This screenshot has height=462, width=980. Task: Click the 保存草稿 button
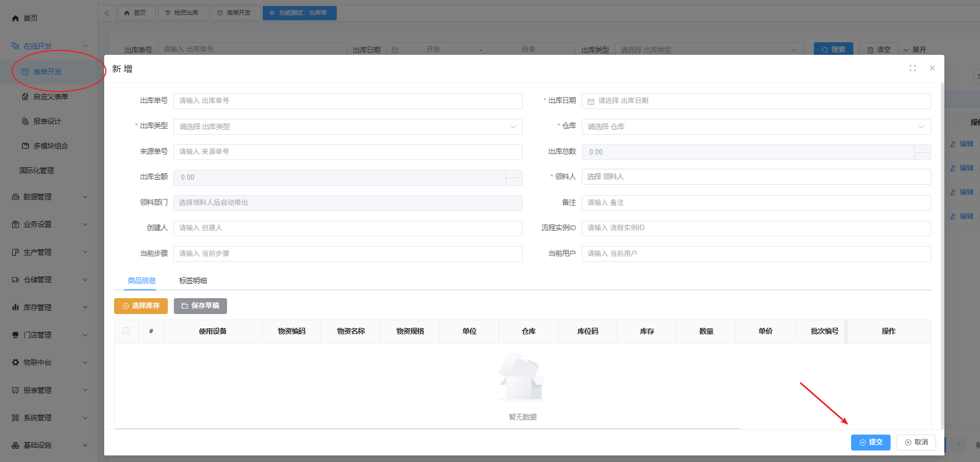[x=200, y=306]
